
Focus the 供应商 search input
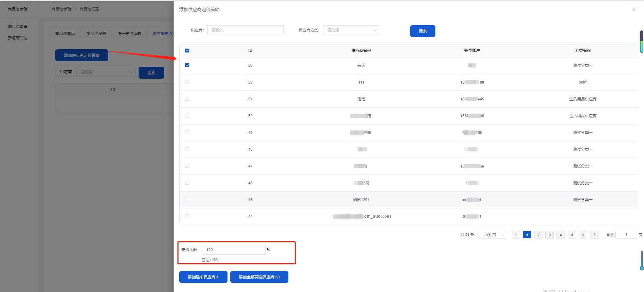(245, 30)
